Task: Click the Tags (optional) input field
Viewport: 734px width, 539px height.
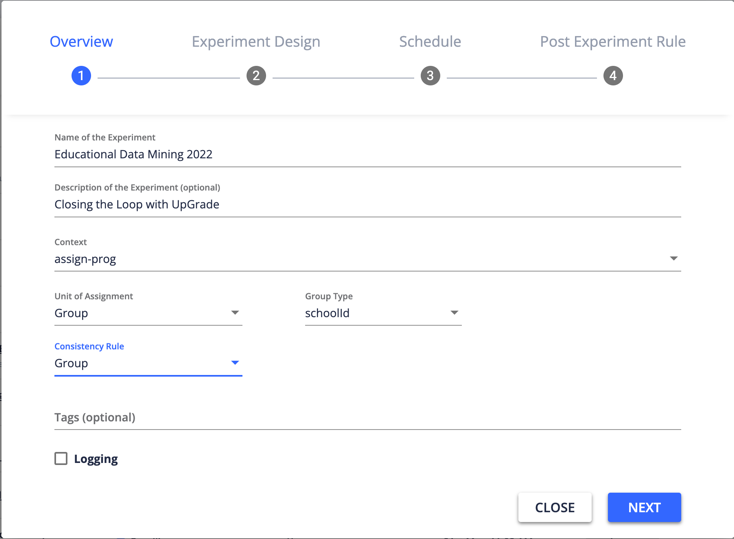Action: pyautogui.click(x=367, y=418)
